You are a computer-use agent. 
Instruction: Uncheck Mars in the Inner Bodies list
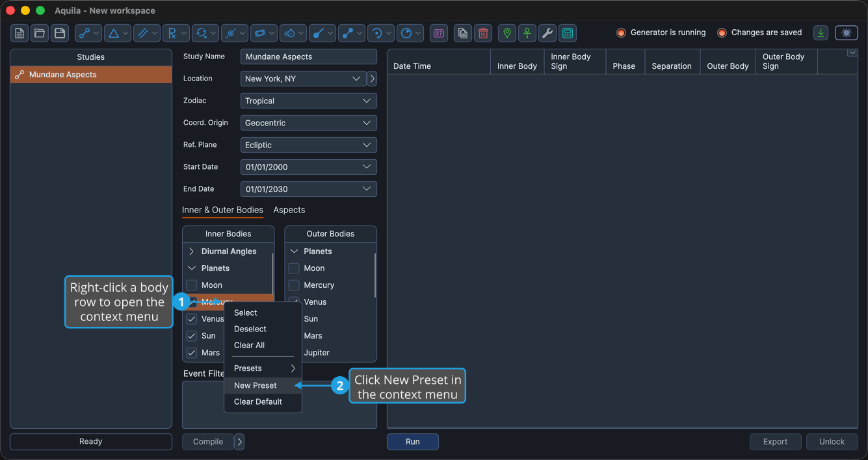192,353
